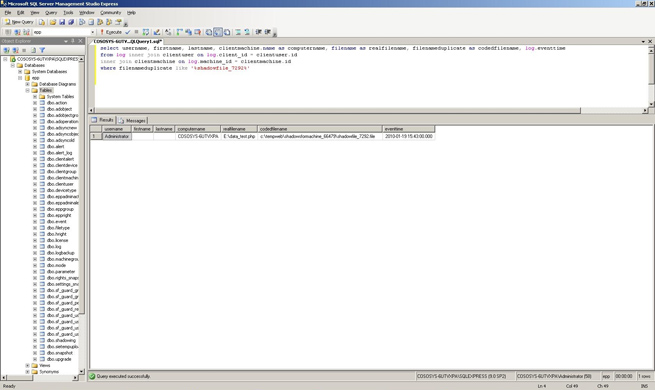Click the Save All icon

(x=71, y=22)
